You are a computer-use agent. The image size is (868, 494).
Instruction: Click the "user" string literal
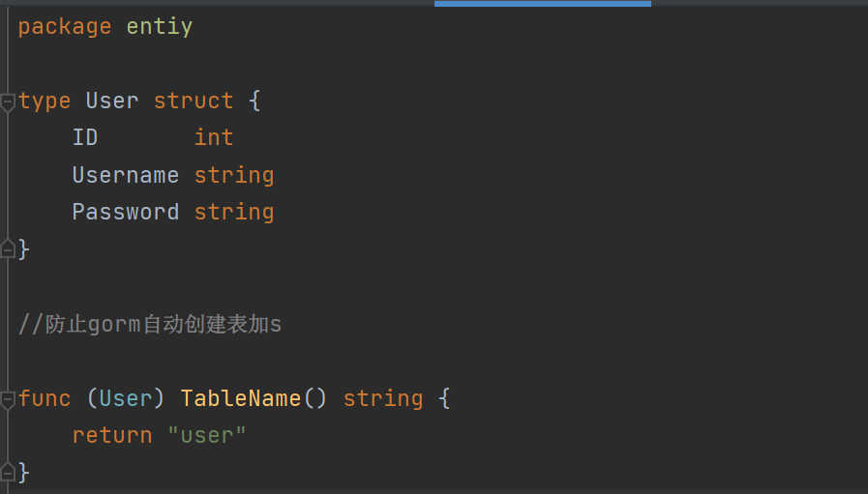pos(206,435)
